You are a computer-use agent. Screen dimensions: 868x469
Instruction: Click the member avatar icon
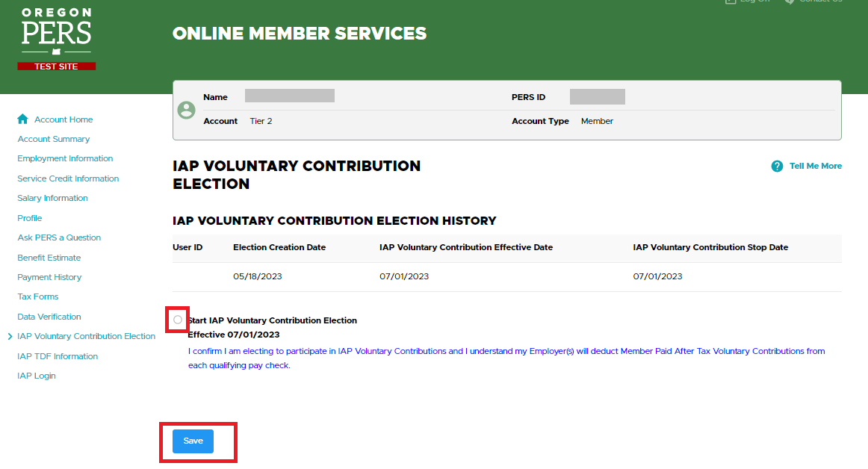tap(186, 111)
